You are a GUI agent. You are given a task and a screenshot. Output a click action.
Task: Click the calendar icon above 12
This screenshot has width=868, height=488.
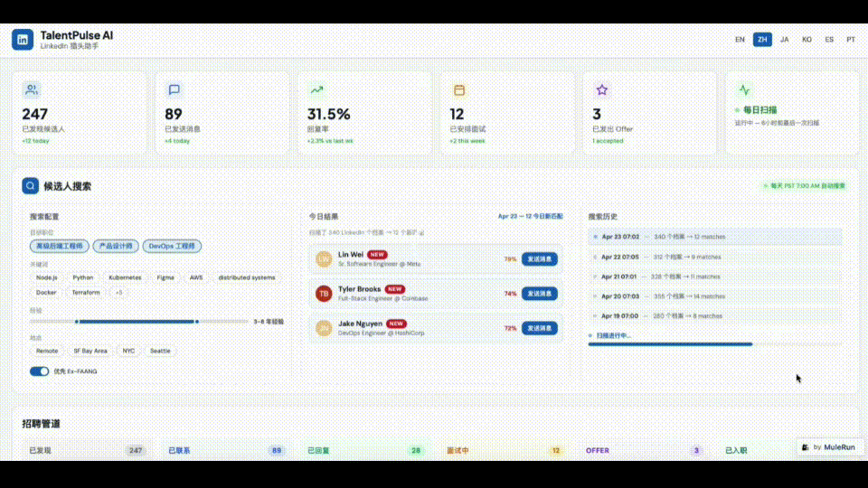[x=459, y=89]
